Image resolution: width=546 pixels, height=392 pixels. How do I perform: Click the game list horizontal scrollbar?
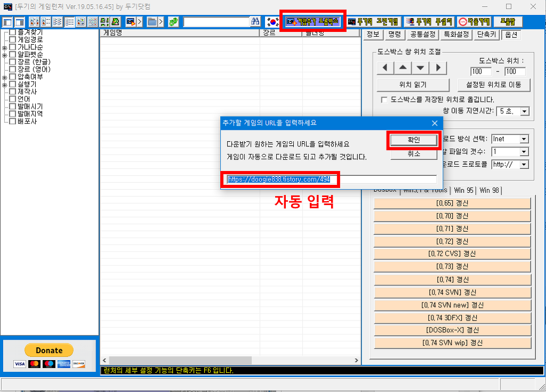pyautogui.click(x=180, y=361)
